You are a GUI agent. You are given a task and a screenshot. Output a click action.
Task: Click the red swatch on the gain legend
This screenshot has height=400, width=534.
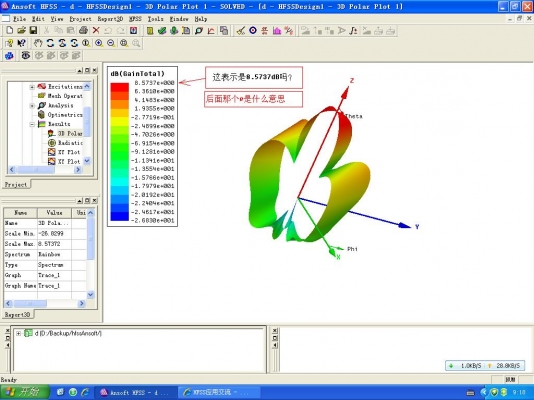(120, 87)
